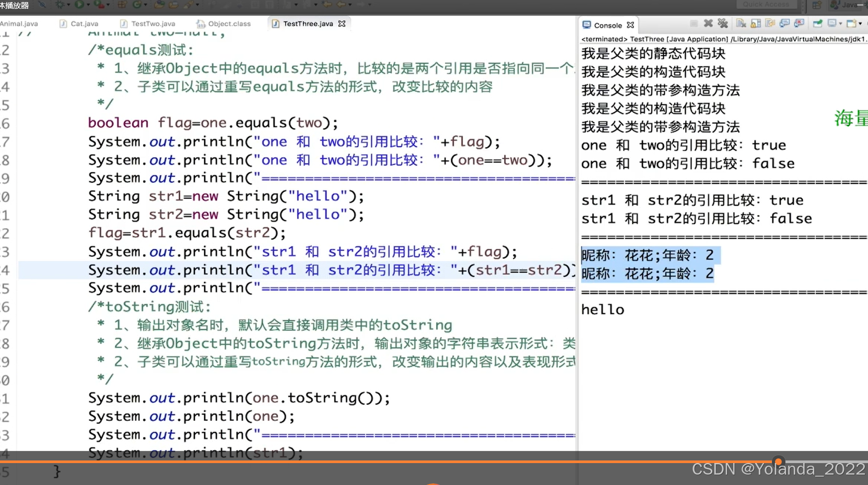The width and height of the screenshot is (868, 485).
Task: Click the Open Task folder toolbar icon
Action: tap(173, 5)
